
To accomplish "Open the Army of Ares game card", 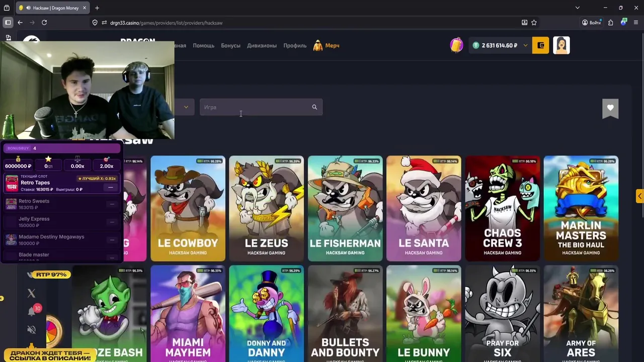I will click(581, 314).
